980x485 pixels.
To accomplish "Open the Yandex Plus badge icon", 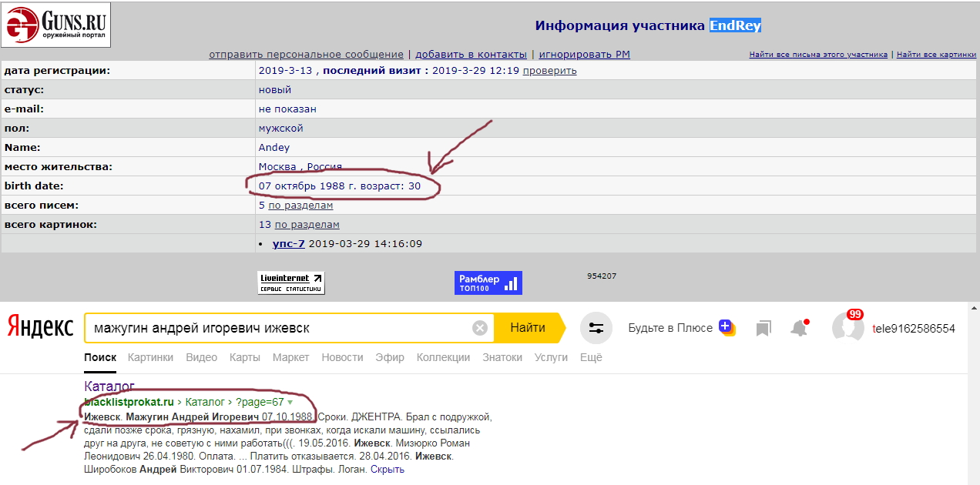I will point(727,327).
